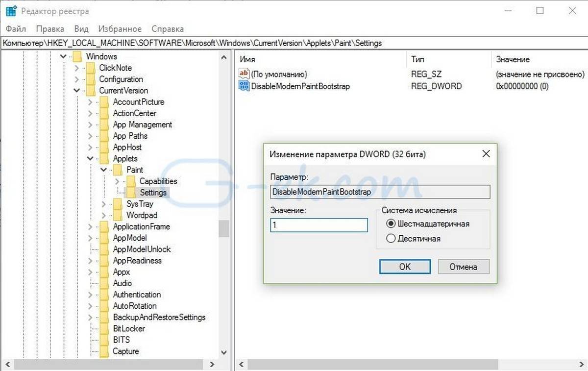Click the tree horizontal scrollbar right arrow

(212, 364)
